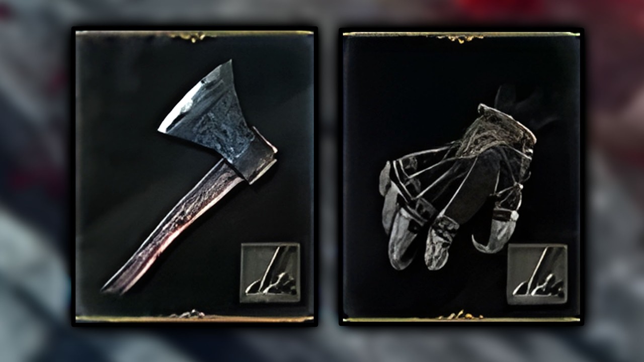Click the gold ornament atop the claw card
Screen dimensions: 644x362
click(x=460, y=37)
